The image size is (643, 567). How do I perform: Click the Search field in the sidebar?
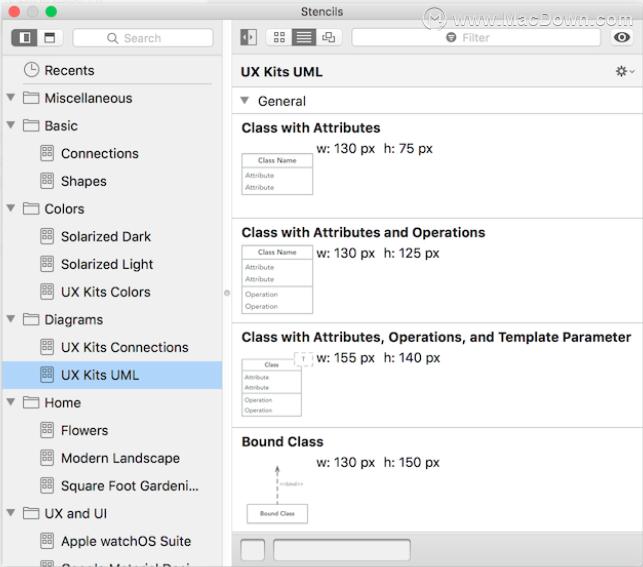(x=143, y=38)
